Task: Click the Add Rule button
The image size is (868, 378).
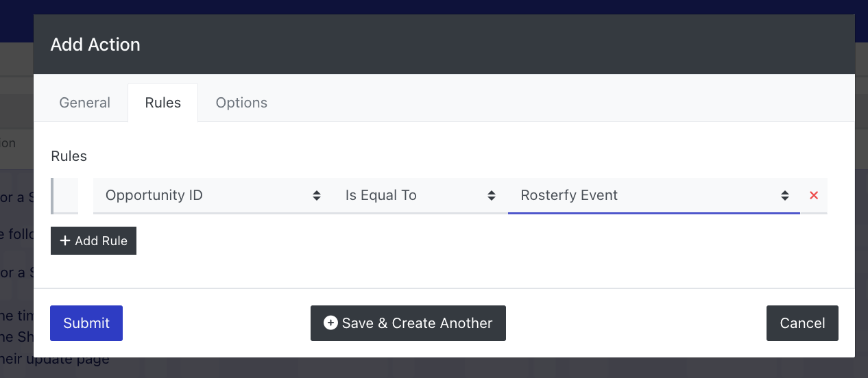Action: 93,241
